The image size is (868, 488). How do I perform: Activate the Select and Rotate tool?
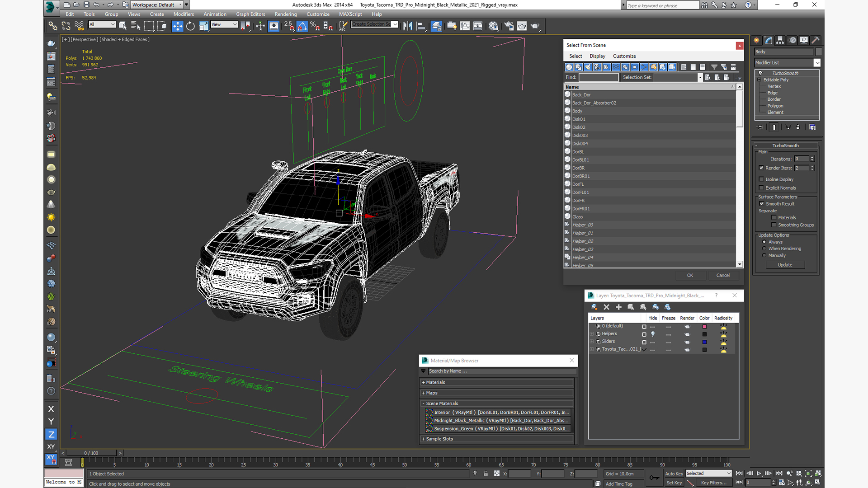click(x=190, y=26)
